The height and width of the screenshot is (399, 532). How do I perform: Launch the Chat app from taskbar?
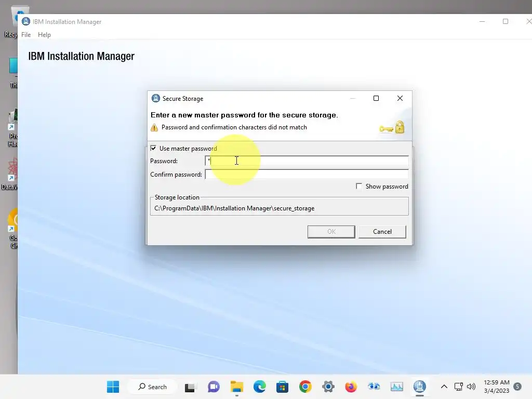tap(214, 387)
